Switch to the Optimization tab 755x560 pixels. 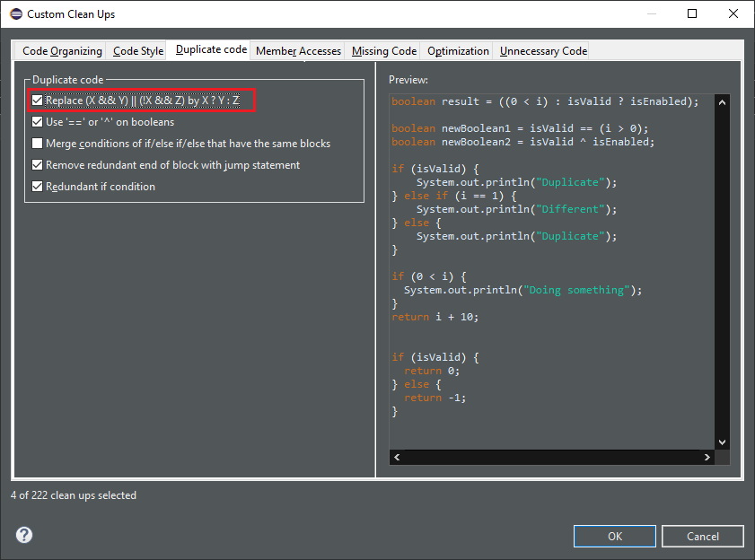coord(458,51)
